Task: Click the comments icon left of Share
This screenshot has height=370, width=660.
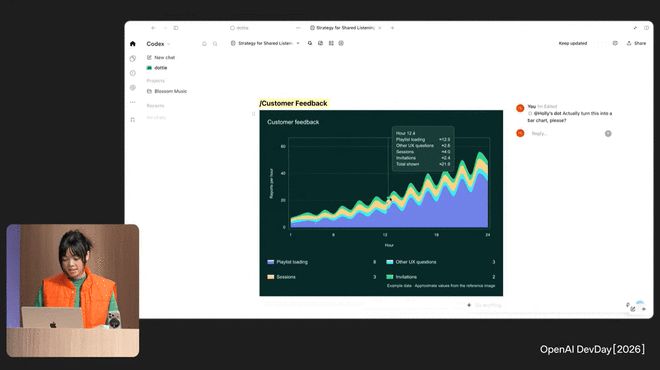Action: click(615, 43)
